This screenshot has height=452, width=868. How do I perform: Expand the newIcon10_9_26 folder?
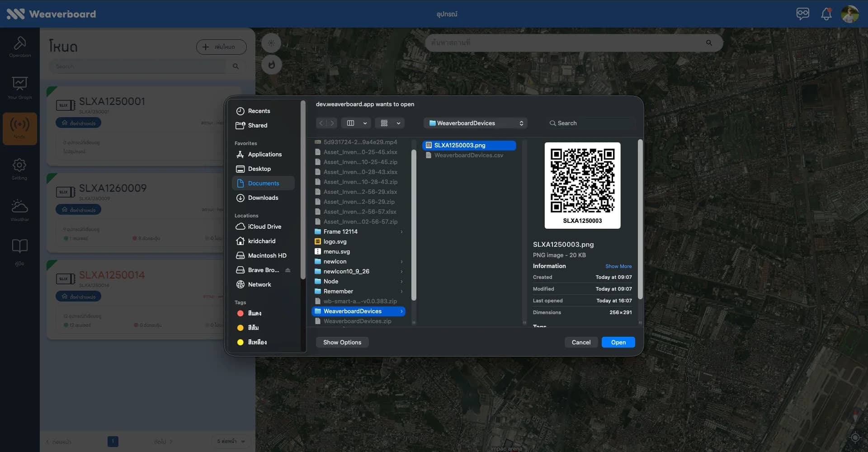click(401, 272)
